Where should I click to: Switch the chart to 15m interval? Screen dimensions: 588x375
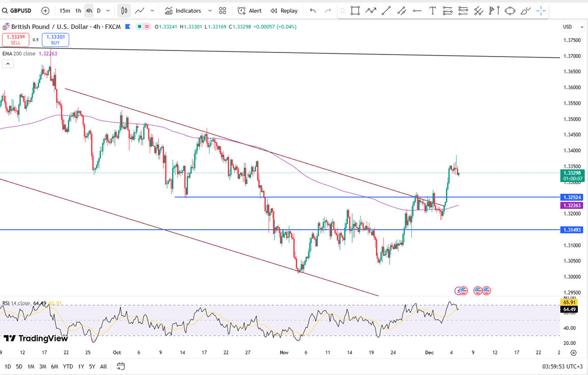point(65,11)
